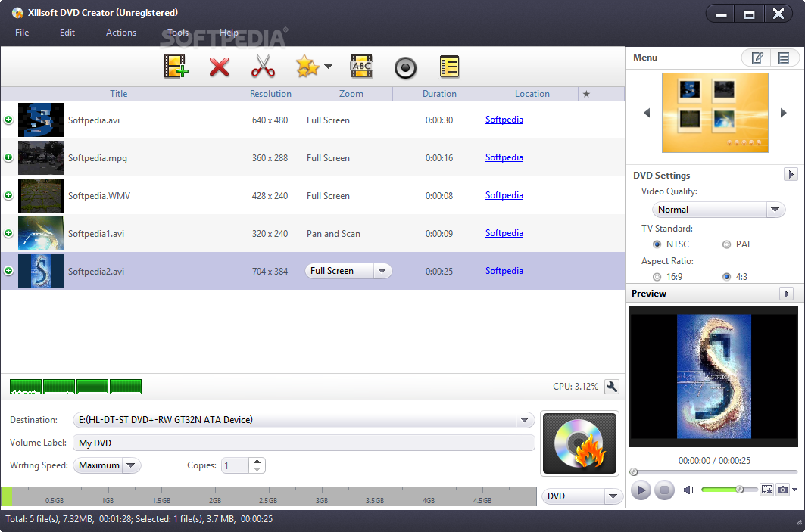Select the NTSC TV standard
The image size is (805, 532).
click(x=657, y=244)
